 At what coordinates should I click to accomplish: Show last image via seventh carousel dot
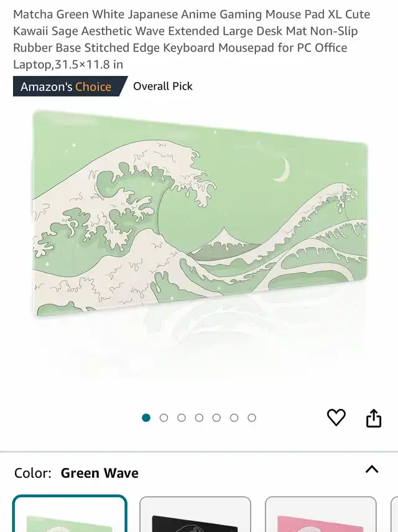point(252,418)
